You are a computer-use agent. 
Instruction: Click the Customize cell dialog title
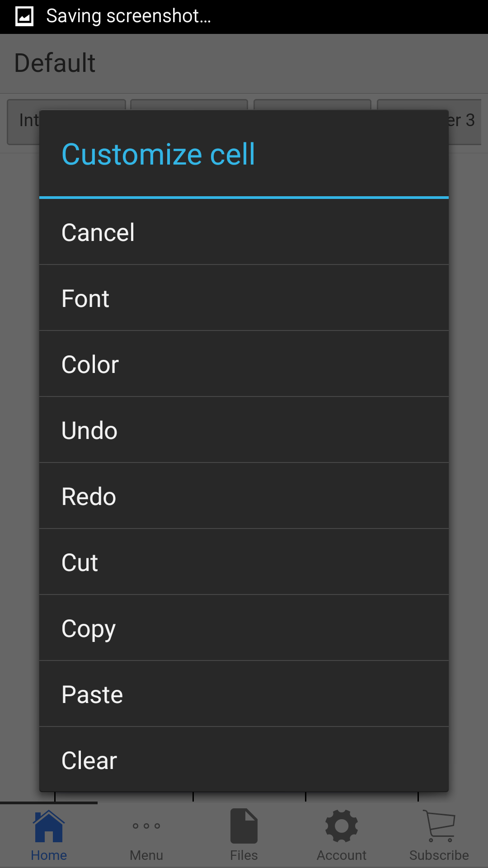158,154
